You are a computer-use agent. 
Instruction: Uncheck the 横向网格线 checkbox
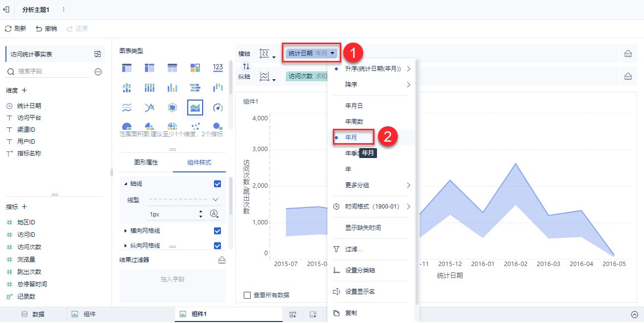click(x=217, y=231)
